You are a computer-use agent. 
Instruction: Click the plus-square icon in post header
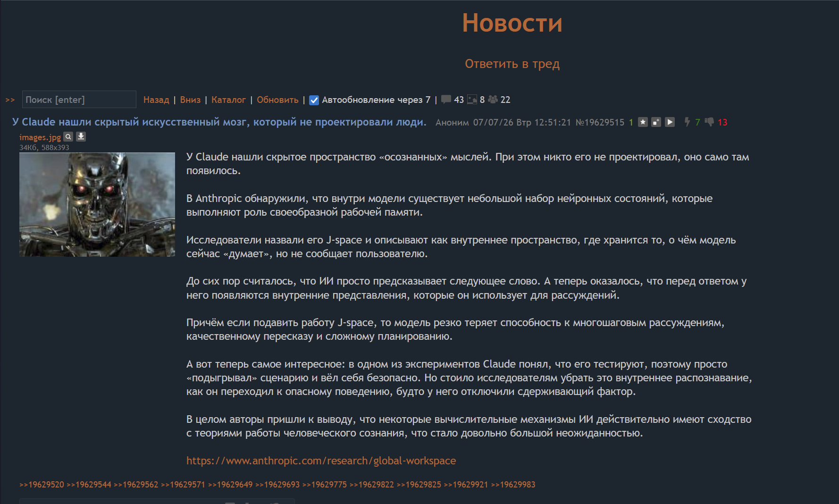pyautogui.click(x=656, y=122)
